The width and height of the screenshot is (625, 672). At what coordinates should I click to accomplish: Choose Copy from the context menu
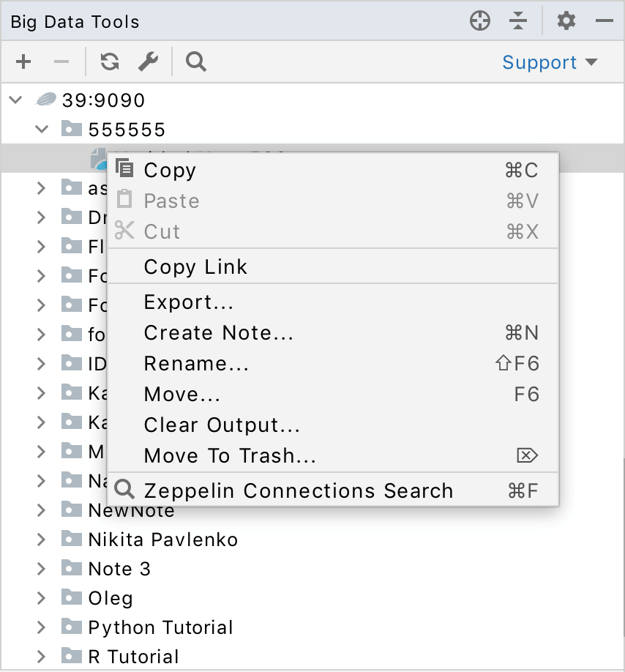click(170, 171)
